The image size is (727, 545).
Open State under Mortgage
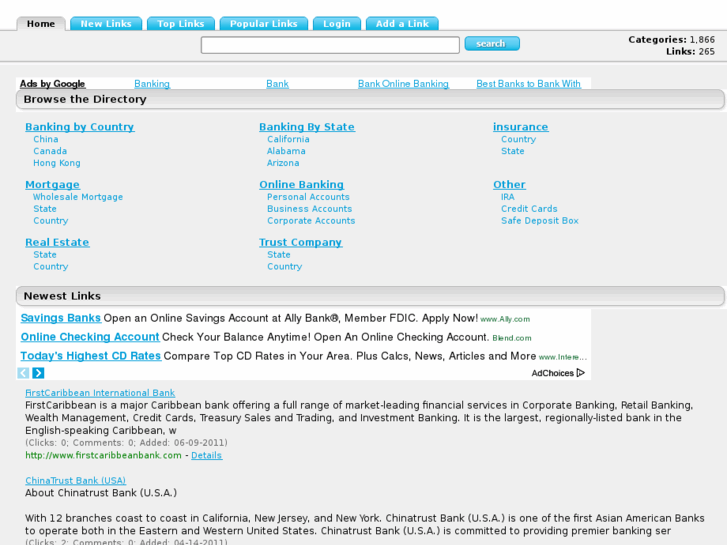tap(45, 209)
